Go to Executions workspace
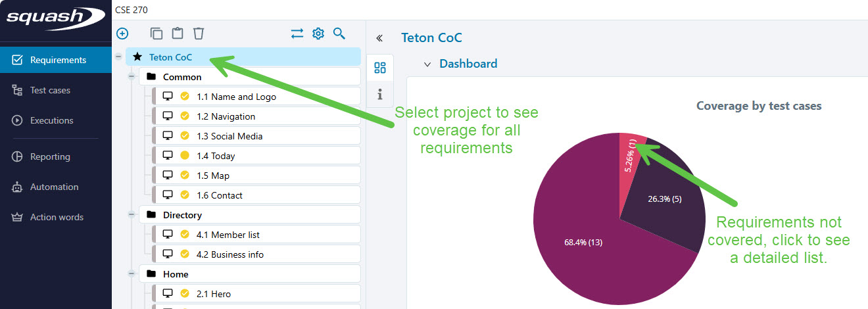 (x=51, y=120)
